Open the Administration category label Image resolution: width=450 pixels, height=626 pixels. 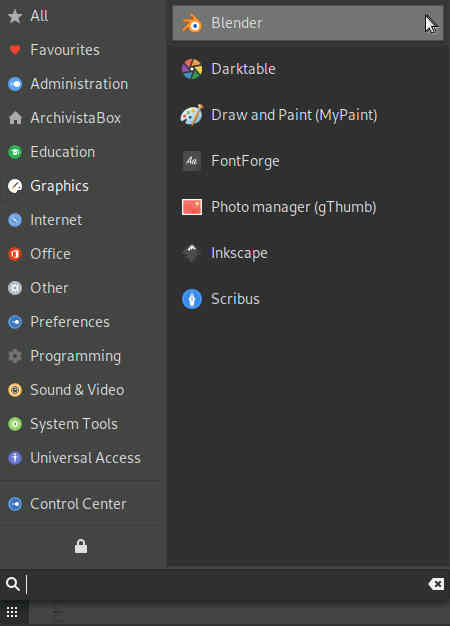(79, 84)
